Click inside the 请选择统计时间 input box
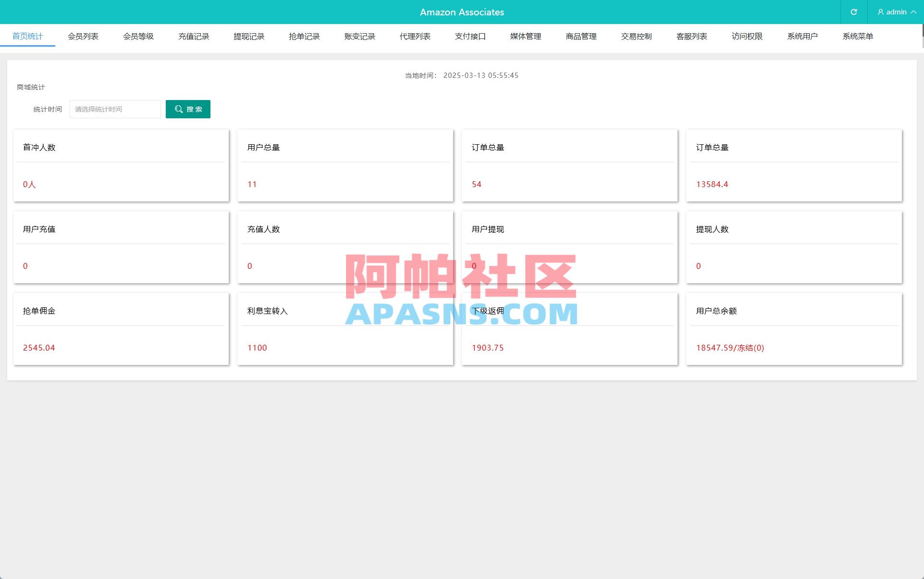 [115, 109]
